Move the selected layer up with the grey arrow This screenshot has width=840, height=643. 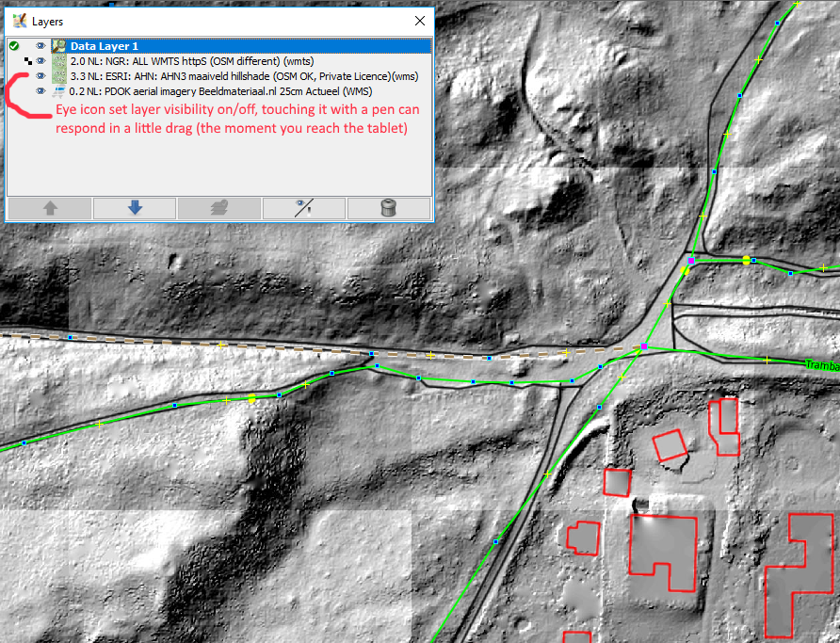coord(50,208)
